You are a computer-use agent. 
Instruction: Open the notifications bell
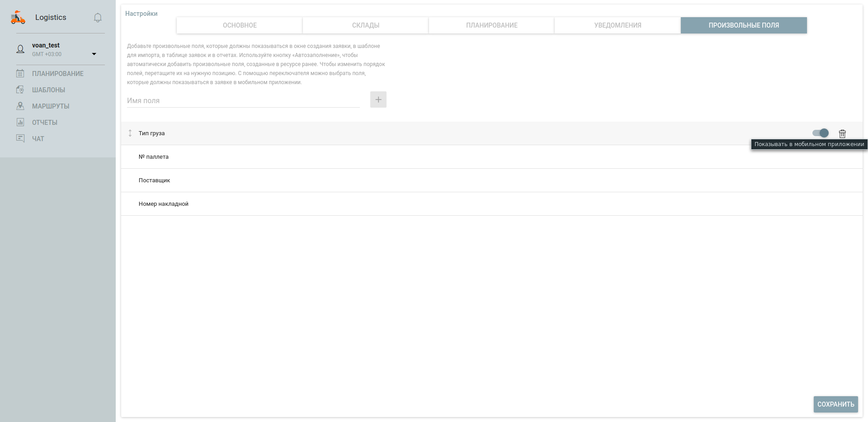98,18
